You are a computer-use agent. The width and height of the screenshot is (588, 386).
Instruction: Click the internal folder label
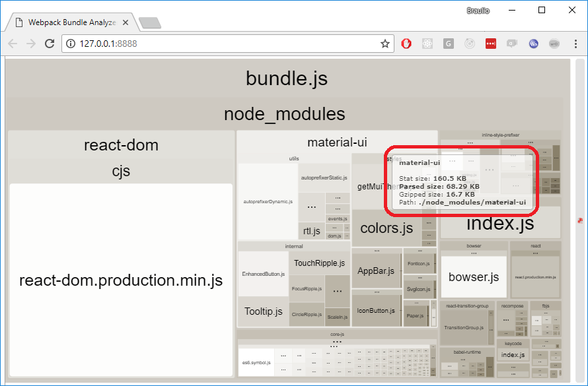pos(294,246)
